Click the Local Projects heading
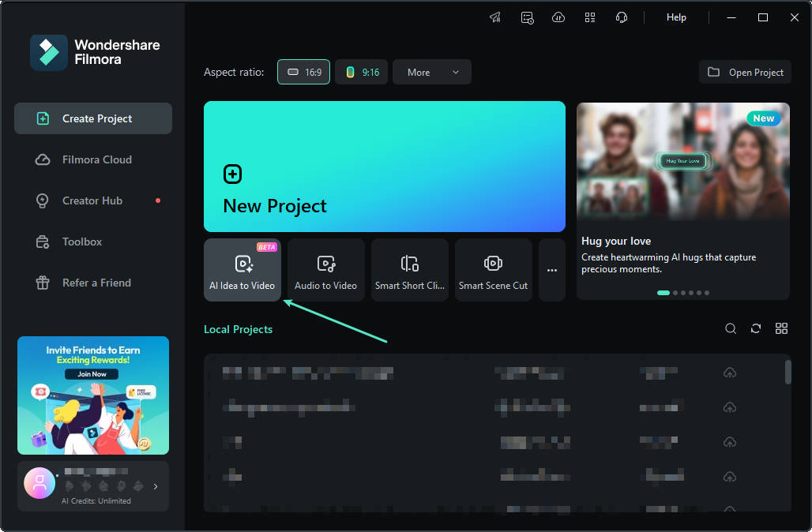The height and width of the screenshot is (532, 812). (x=239, y=329)
